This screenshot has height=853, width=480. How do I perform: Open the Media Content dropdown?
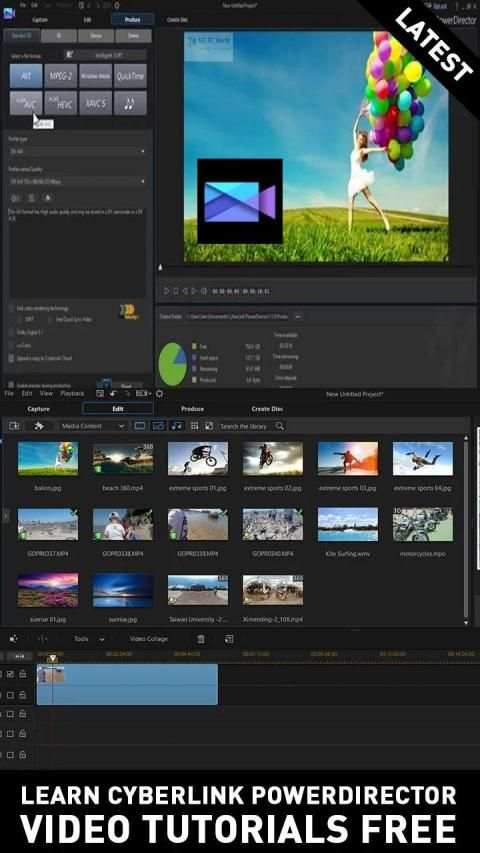[93, 426]
